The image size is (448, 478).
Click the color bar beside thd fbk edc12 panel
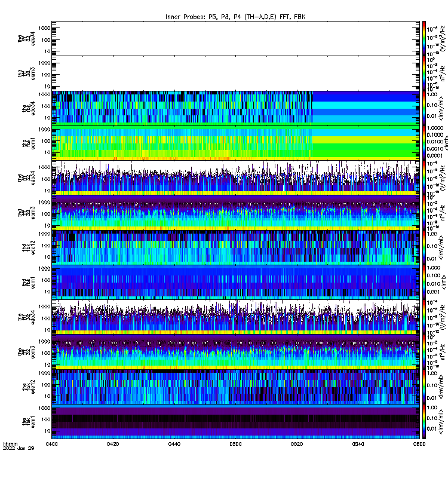[424, 247]
